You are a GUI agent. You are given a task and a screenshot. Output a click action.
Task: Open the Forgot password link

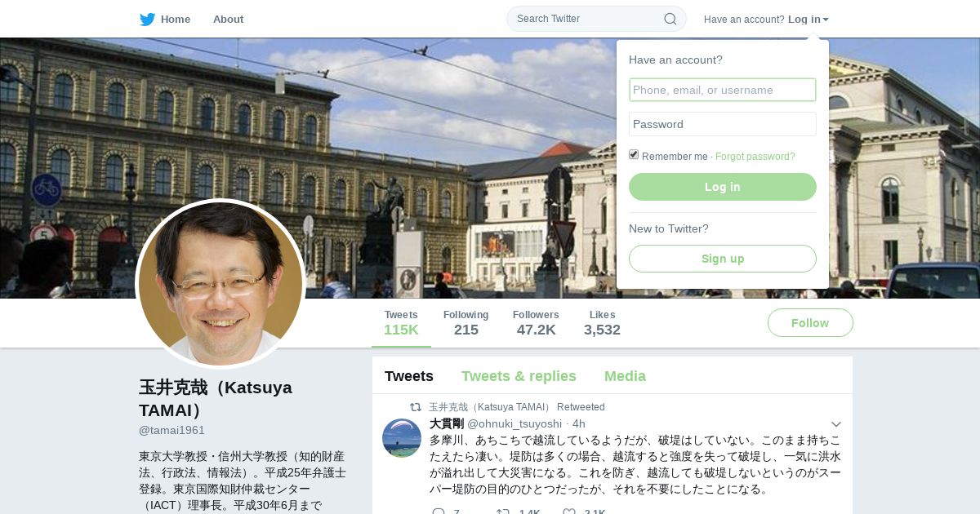point(755,157)
